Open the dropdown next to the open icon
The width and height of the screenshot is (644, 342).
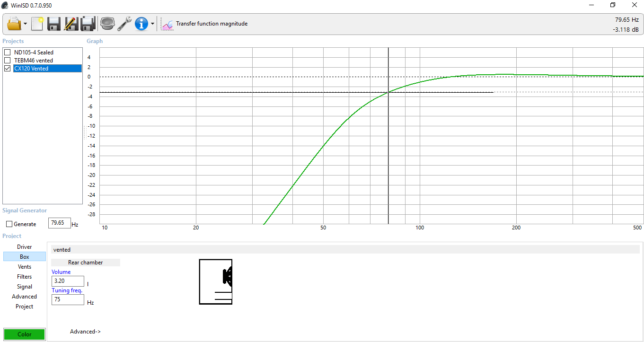pos(25,23)
